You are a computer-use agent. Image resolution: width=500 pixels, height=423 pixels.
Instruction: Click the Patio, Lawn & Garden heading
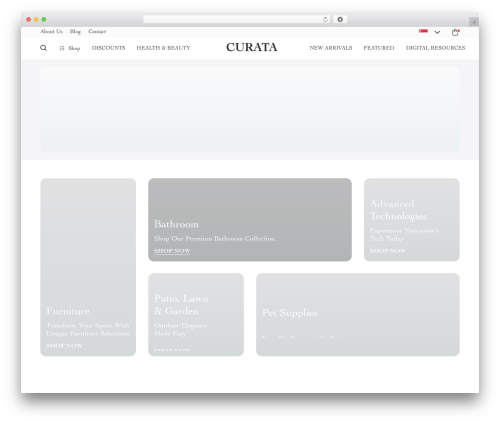pyautogui.click(x=181, y=305)
